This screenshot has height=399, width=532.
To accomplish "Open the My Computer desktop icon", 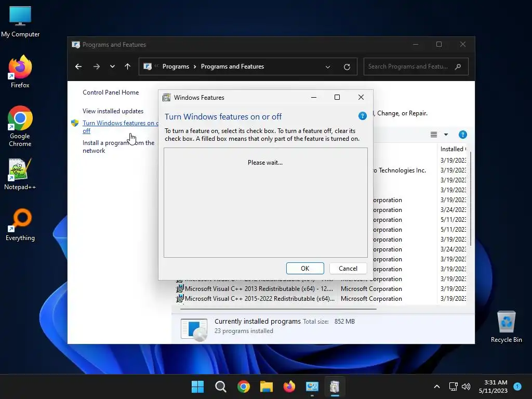I will pos(20,21).
